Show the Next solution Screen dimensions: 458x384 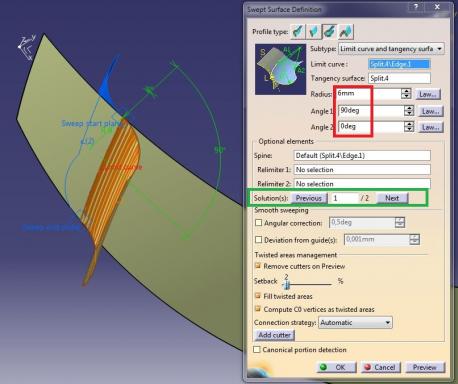pos(392,198)
